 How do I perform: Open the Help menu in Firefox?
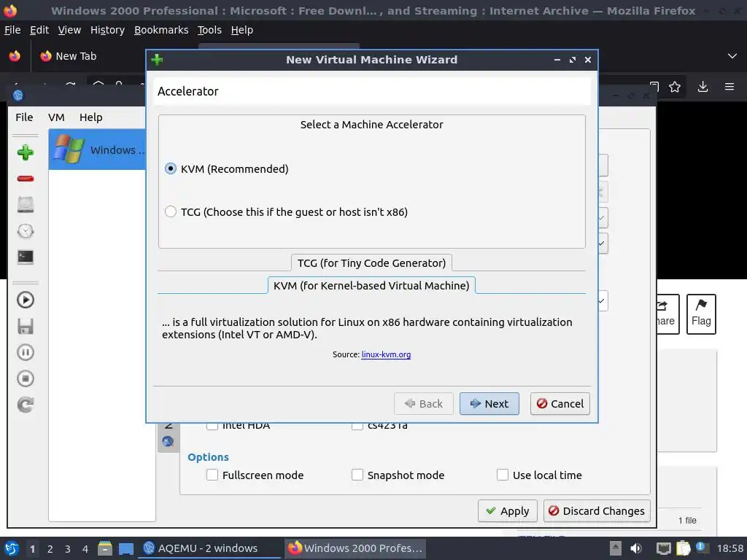click(x=242, y=30)
